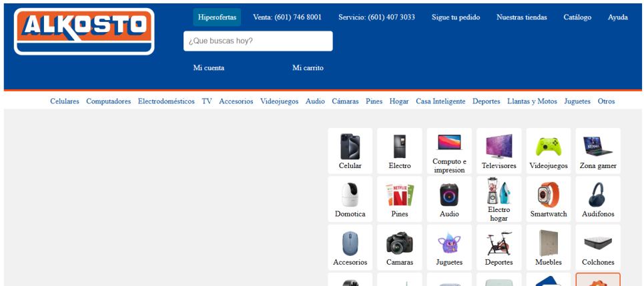644x286 pixels.
Task: Click the Alkosto logo
Action: tap(84, 31)
